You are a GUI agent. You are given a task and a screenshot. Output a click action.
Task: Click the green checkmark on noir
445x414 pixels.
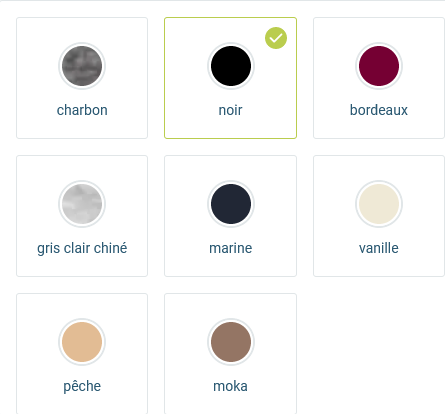pyautogui.click(x=276, y=38)
